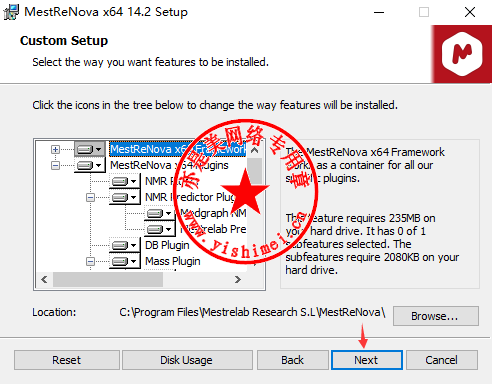Minimize the setup window
This screenshot has height=384, width=492.
379,12
